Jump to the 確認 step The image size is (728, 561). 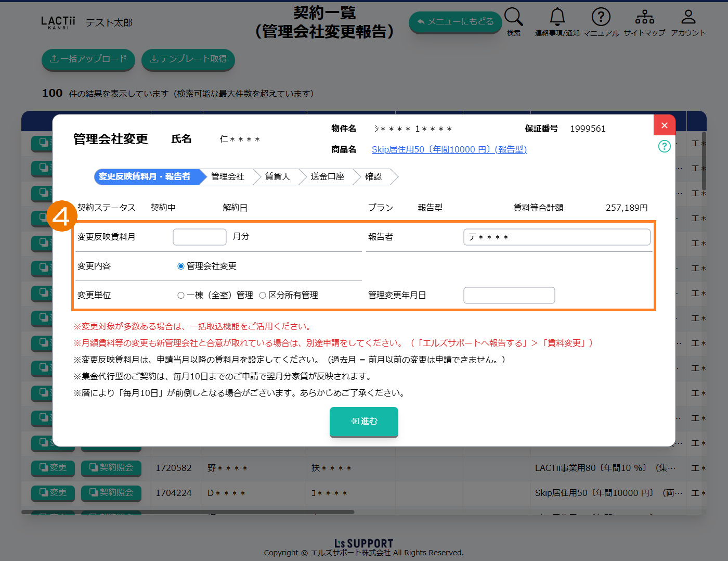[373, 177]
